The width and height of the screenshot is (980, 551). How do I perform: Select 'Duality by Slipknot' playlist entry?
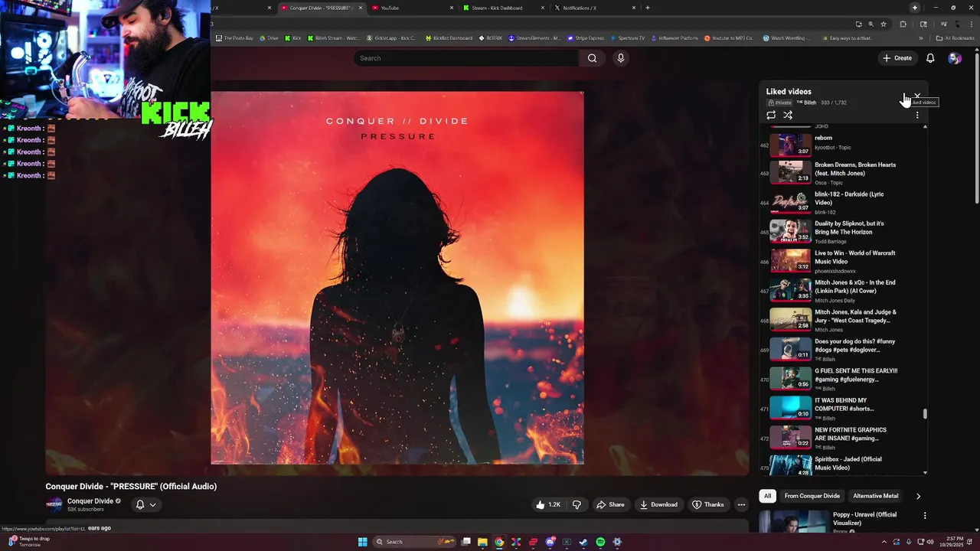[840, 232]
